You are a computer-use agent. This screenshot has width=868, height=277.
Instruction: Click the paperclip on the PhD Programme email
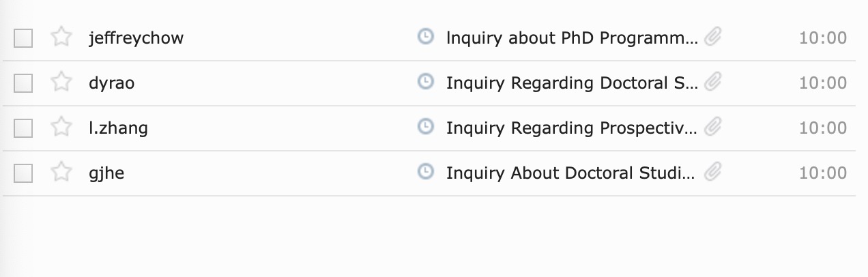712,37
